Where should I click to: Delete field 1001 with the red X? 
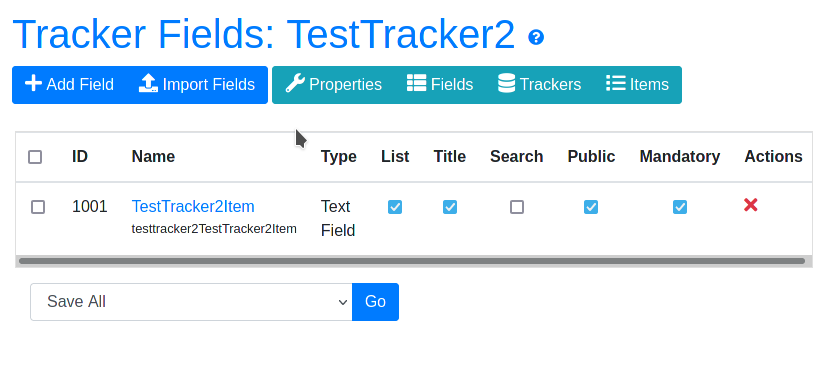point(751,205)
